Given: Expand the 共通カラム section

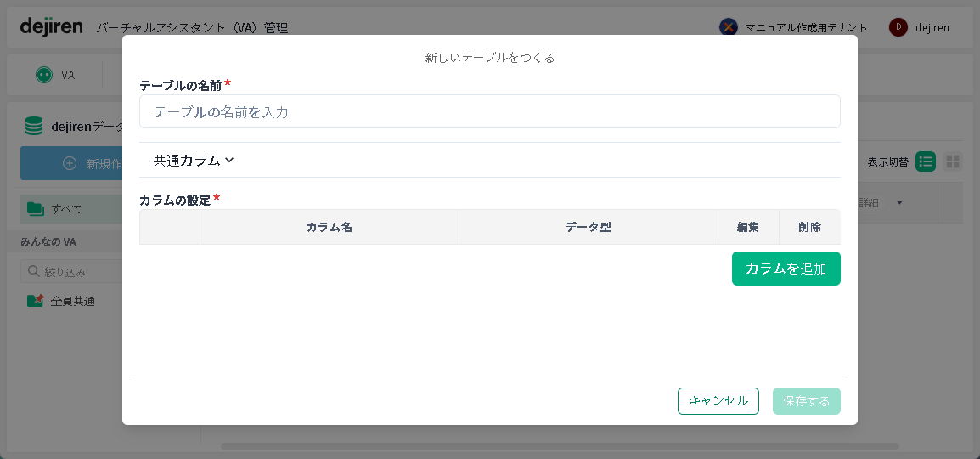Looking at the screenshot, I should [194, 160].
